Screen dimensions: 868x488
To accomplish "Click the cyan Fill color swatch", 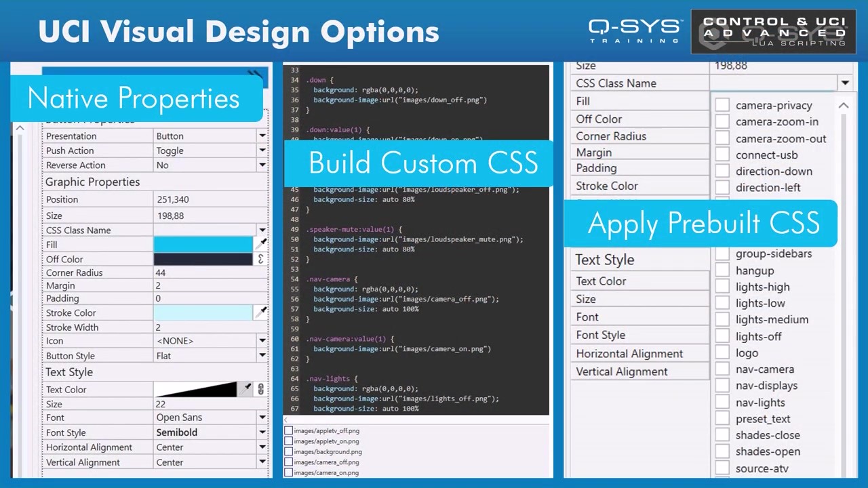I will tap(203, 244).
